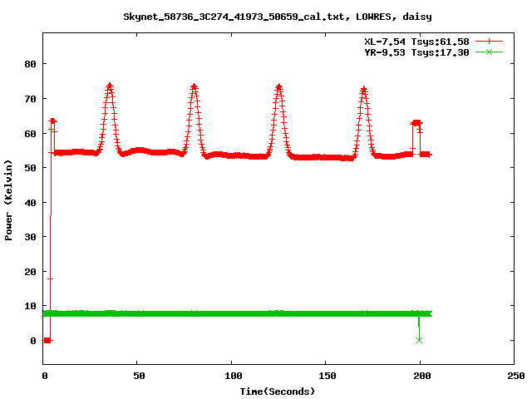Viewport: 532px width, 399px height.
Task: Click y-axis tick label 30
Action: (x=30, y=237)
